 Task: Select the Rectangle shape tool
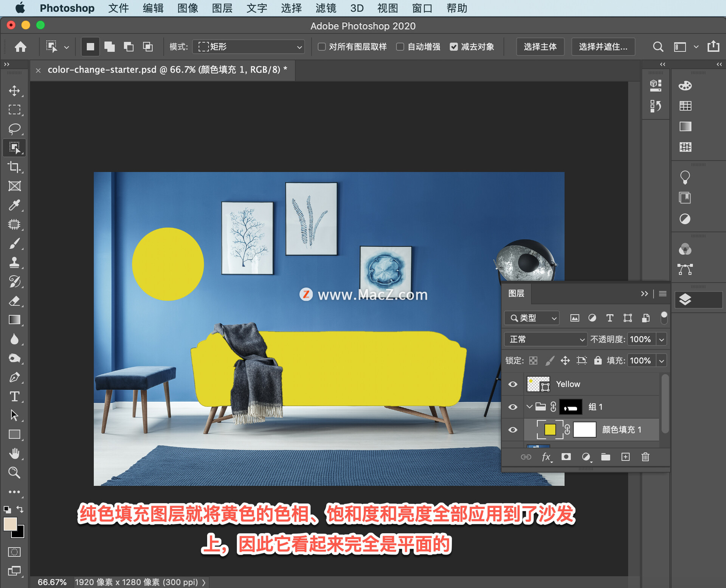click(14, 435)
